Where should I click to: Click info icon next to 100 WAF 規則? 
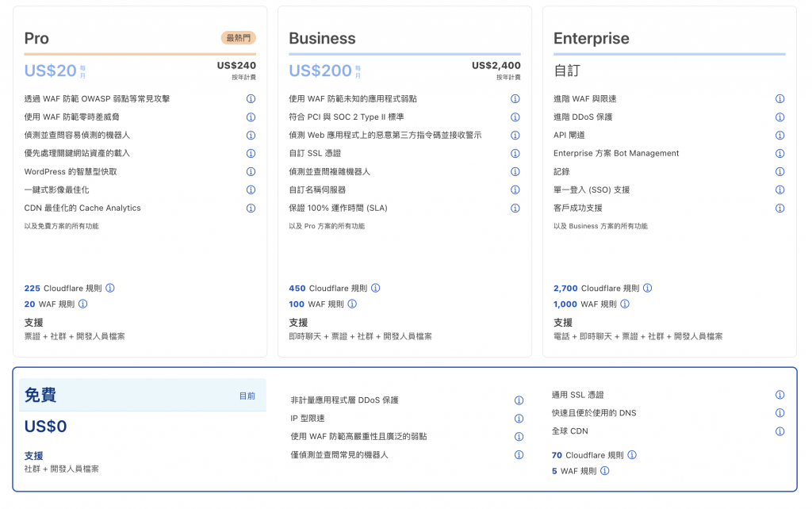coord(352,304)
